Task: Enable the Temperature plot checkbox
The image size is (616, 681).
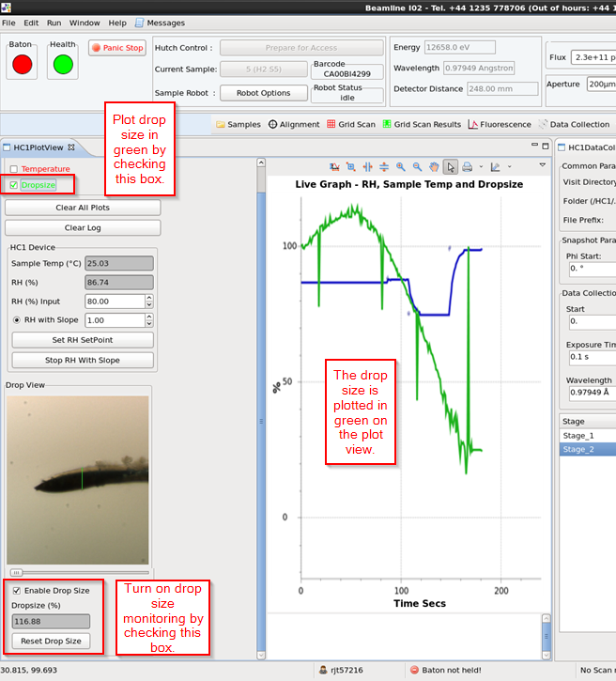Action: click(x=14, y=169)
